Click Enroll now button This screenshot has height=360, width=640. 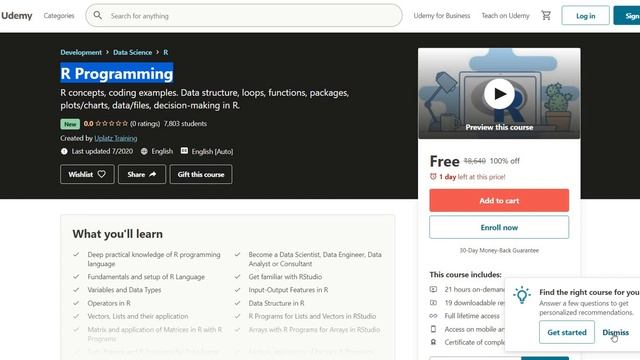tap(499, 227)
